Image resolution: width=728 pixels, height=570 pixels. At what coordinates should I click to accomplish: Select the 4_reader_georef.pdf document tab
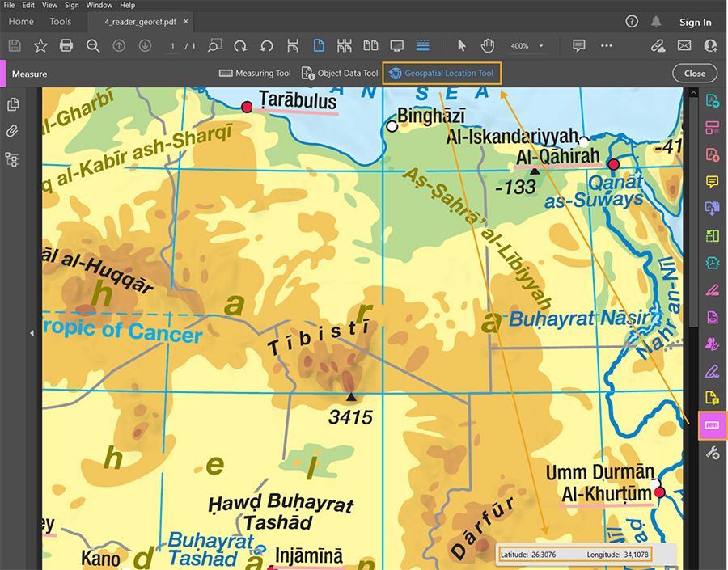pos(140,22)
